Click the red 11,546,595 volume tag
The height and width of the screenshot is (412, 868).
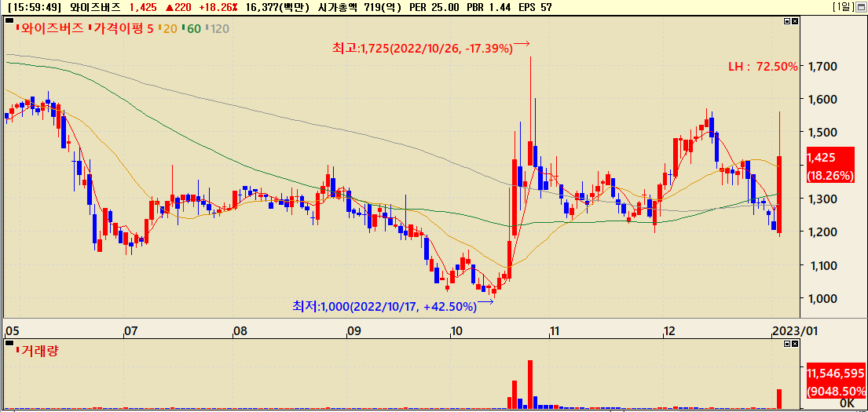(836, 381)
